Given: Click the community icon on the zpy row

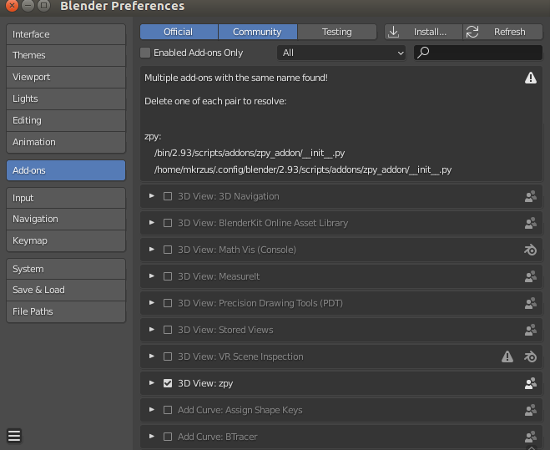Looking at the screenshot, I should [530, 383].
